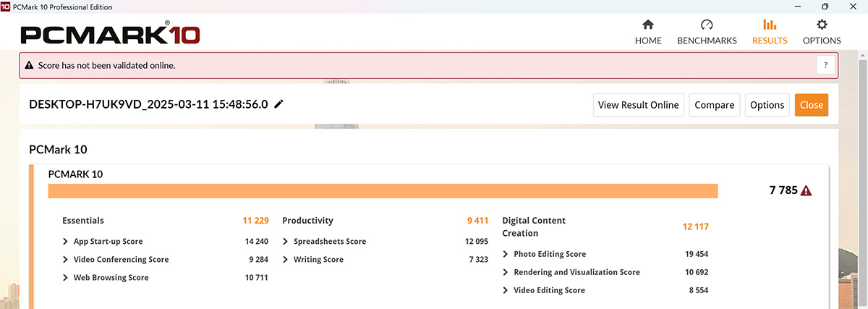Click value 19 454 for Photo Editing
The width and height of the screenshot is (868, 309).
tap(697, 254)
